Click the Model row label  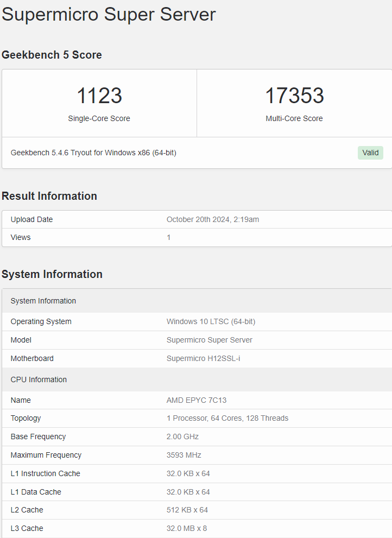tap(21, 340)
